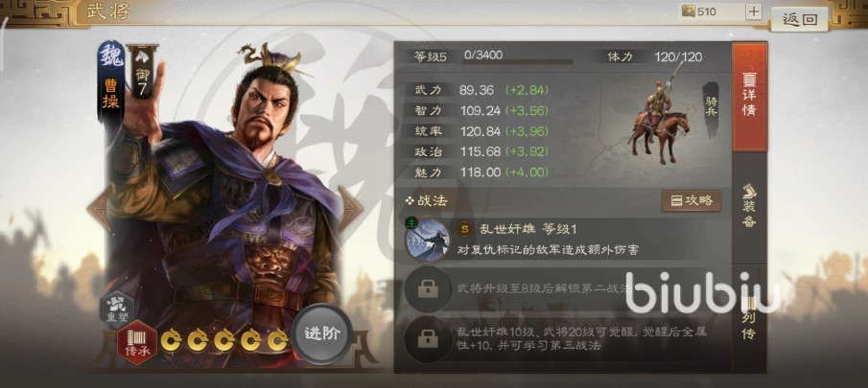Go to previous general with left arrow
Screen dimensions: 868x388
tap(100, 210)
